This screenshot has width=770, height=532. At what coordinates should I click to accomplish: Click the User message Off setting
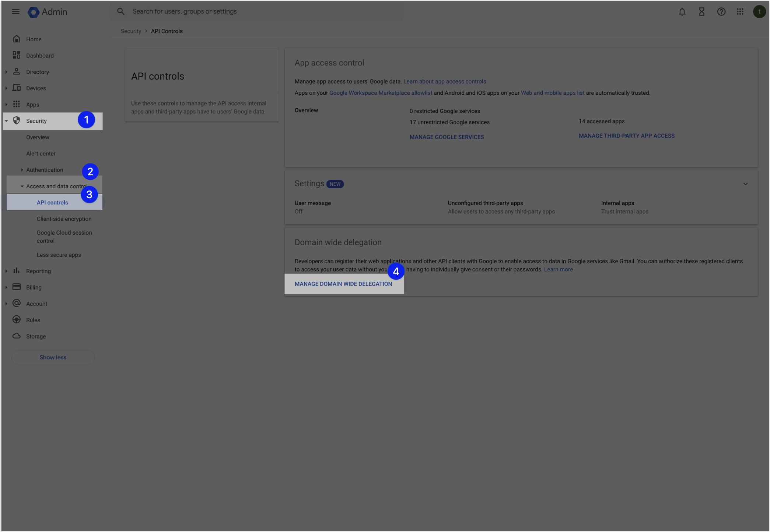(313, 207)
